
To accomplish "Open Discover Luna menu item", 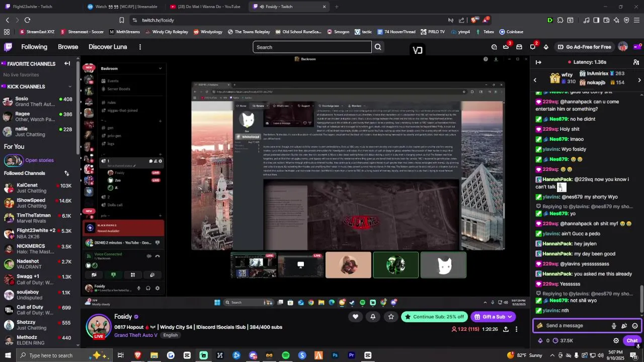I will pyautogui.click(x=108, y=47).
